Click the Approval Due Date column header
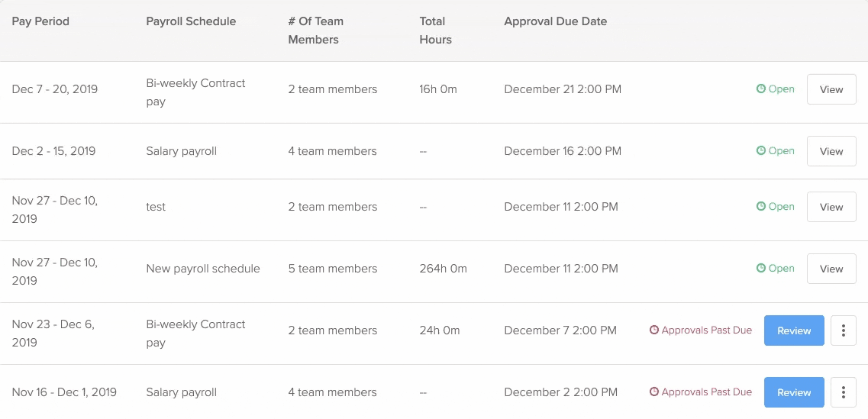The height and width of the screenshot is (419, 868). click(555, 21)
